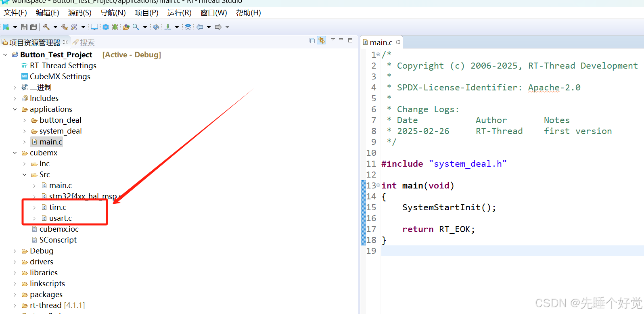
Task: Open the New project dropdown arrow
Action: point(15,27)
